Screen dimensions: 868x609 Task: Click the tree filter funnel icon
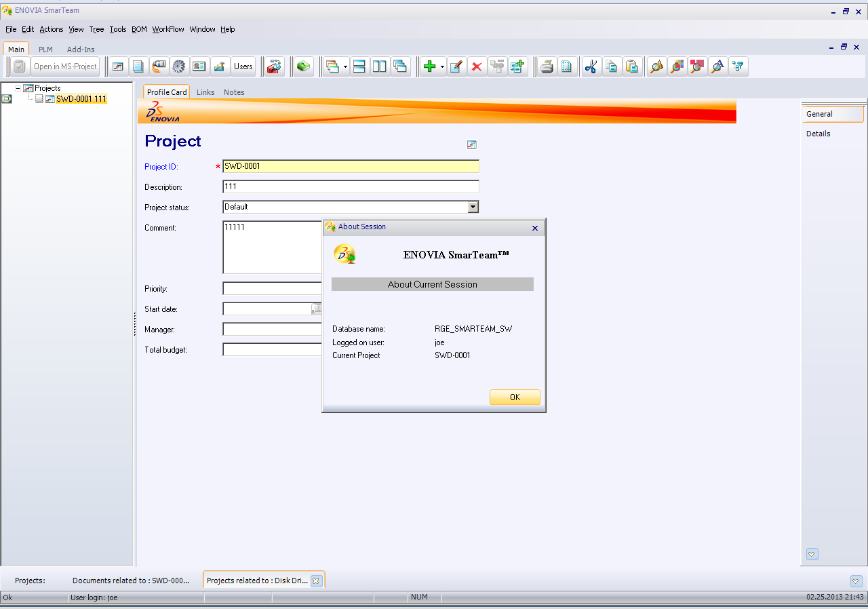(738, 66)
